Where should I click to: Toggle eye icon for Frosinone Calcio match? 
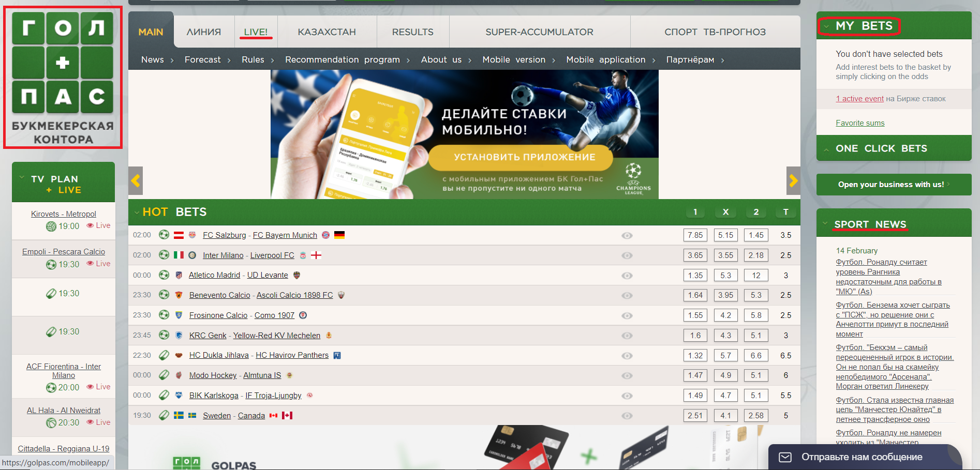click(627, 315)
